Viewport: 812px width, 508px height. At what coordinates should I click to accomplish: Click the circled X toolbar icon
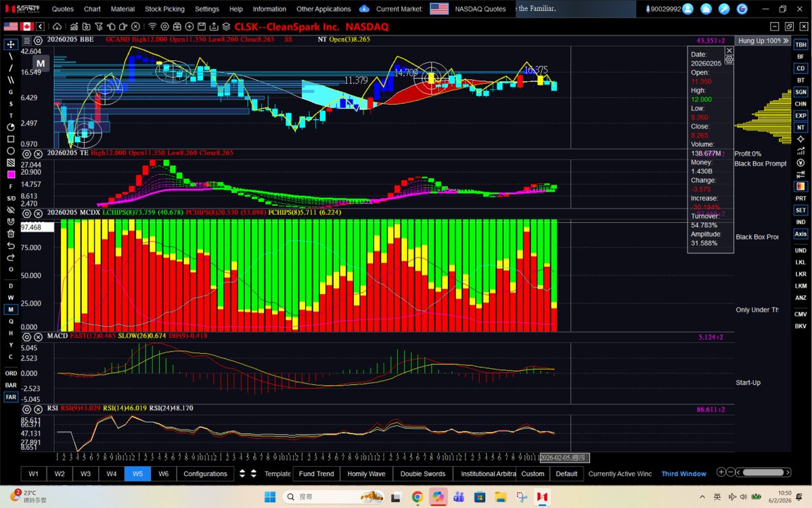(x=135, y=26)
